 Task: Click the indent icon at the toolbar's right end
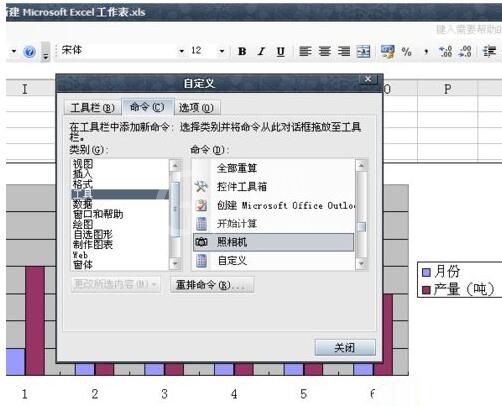coord(490,52)
